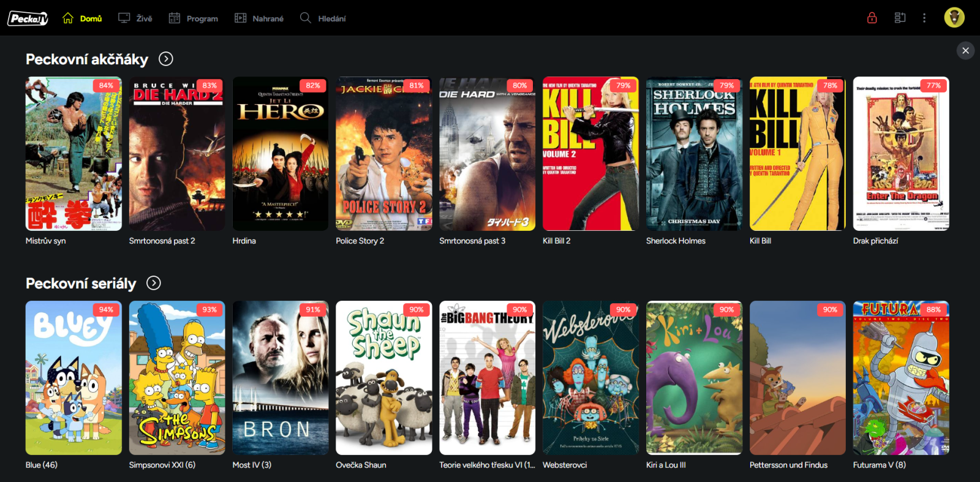Viewport: 980px width, 482px height.
Task: Open the Hledání search tab
Action: click(x=323, y=18)
